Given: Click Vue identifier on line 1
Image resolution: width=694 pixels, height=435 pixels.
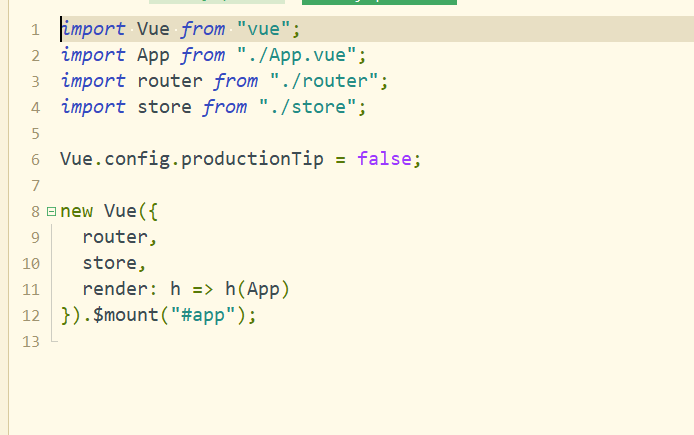Looking at the screenshot, I should pyautogui.click(x=153, y=29).
